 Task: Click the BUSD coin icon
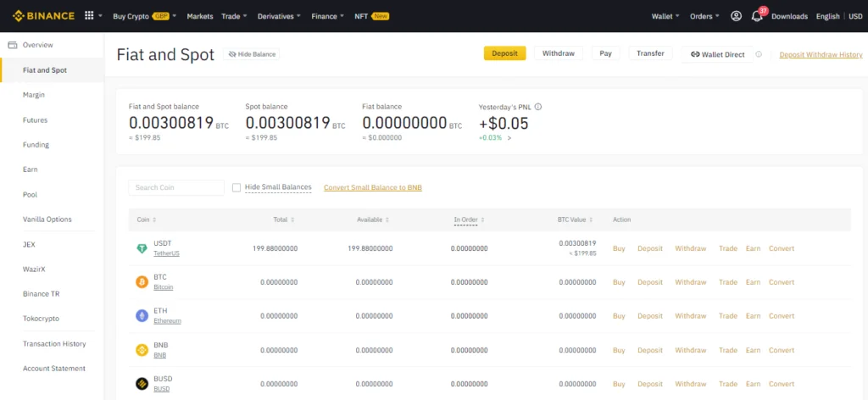[142, 383]
